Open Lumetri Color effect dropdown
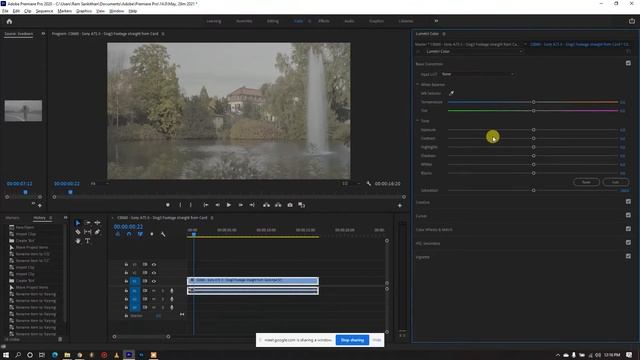This screenshot has width=640, height=360. (473, 51)
